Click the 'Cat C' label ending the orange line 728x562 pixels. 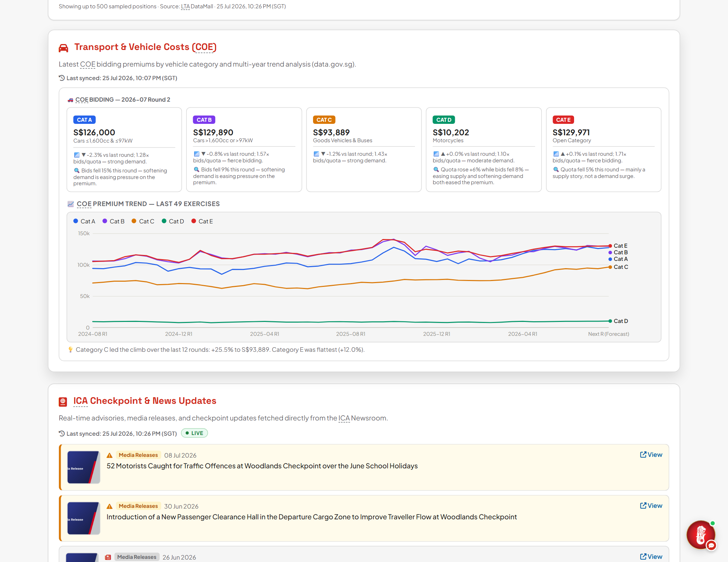[x=621, y=267]
